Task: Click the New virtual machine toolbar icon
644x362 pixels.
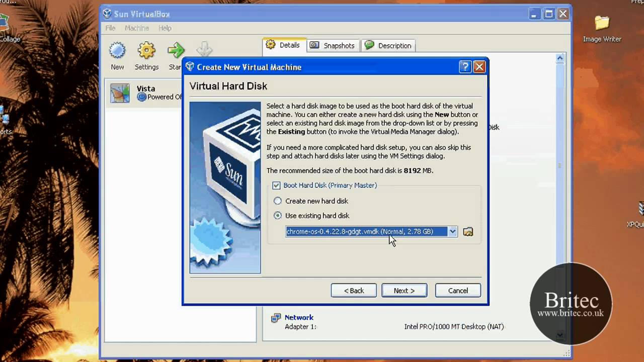Action: pyautogui.click(x=117, y=51)
